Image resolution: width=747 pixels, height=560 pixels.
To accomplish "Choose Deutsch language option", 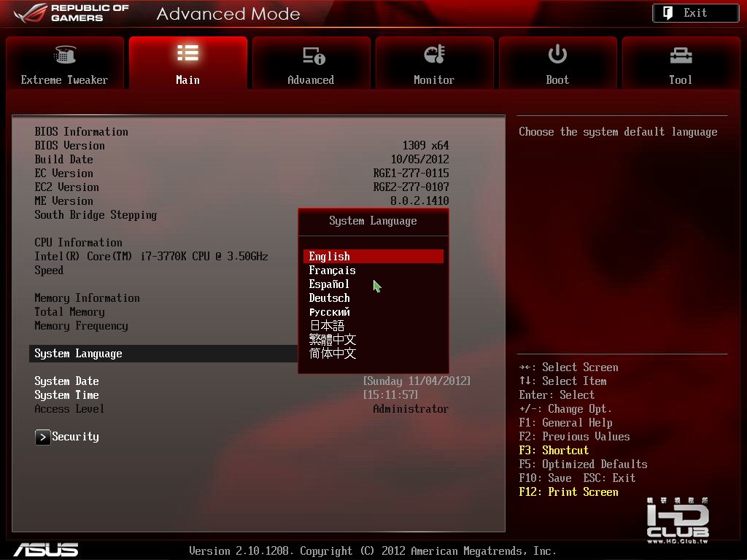I will point(329,298).
